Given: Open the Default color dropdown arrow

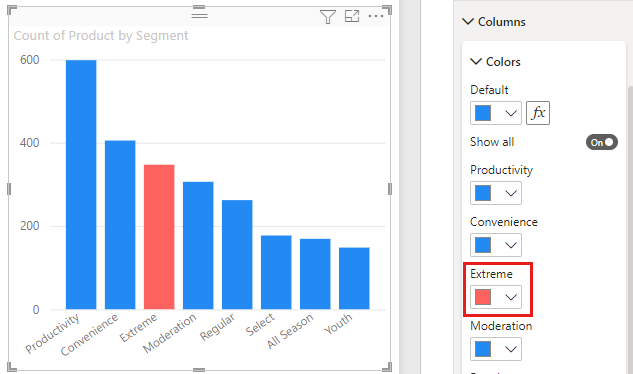Looking at the screenshot, I should (x=511, y=113).
